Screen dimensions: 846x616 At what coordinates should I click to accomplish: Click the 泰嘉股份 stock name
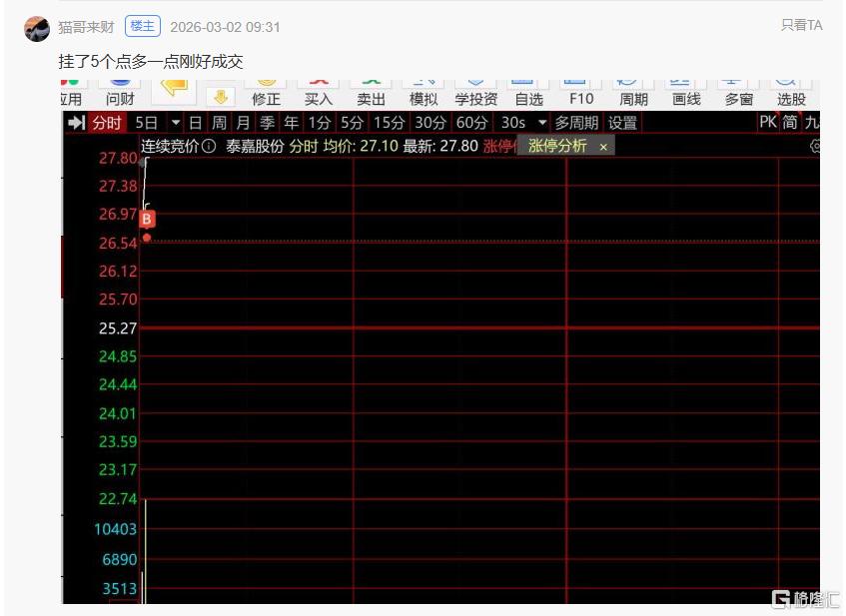[x=255, y=146]
